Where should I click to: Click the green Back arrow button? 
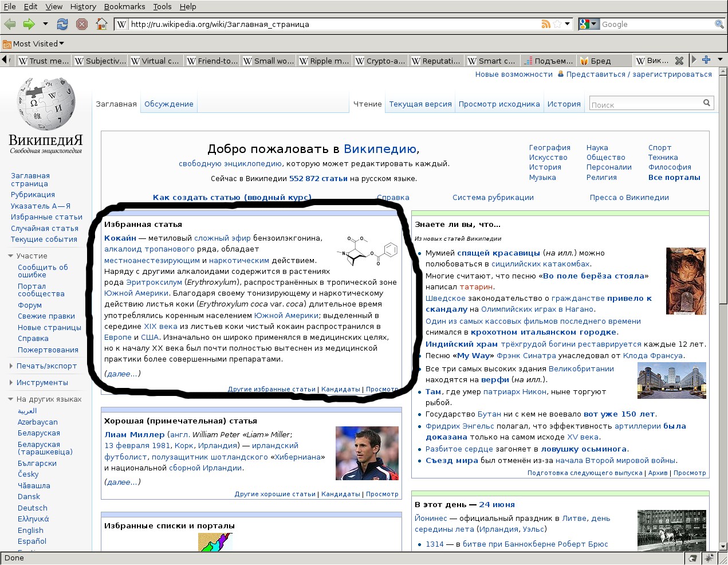10,24
